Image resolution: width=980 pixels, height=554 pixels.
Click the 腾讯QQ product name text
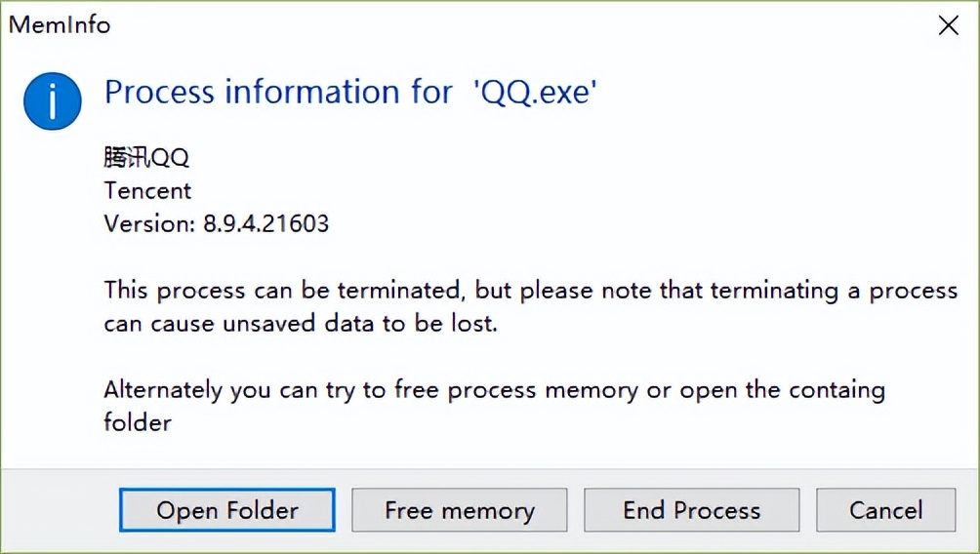(x=146, y=158)
